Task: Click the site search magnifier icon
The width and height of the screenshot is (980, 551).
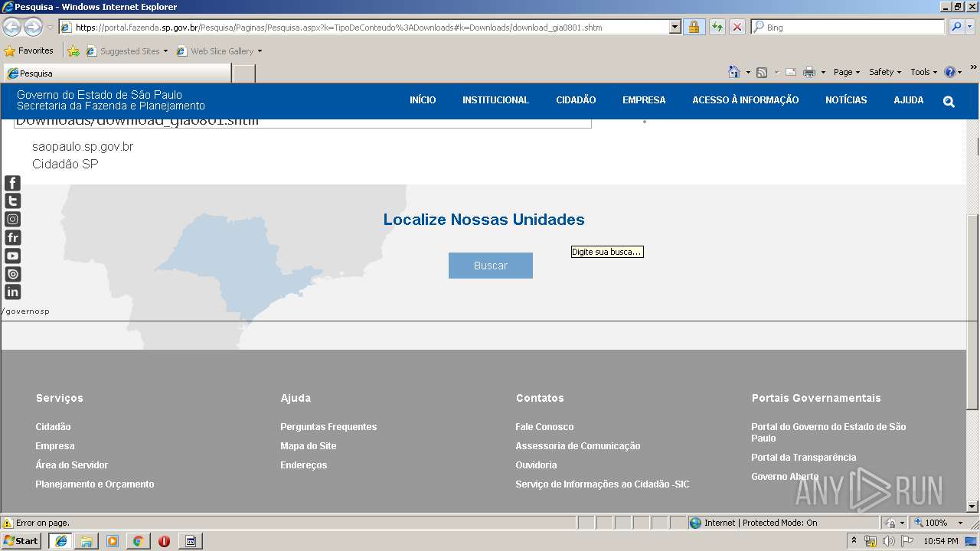Action: point(949,101)
